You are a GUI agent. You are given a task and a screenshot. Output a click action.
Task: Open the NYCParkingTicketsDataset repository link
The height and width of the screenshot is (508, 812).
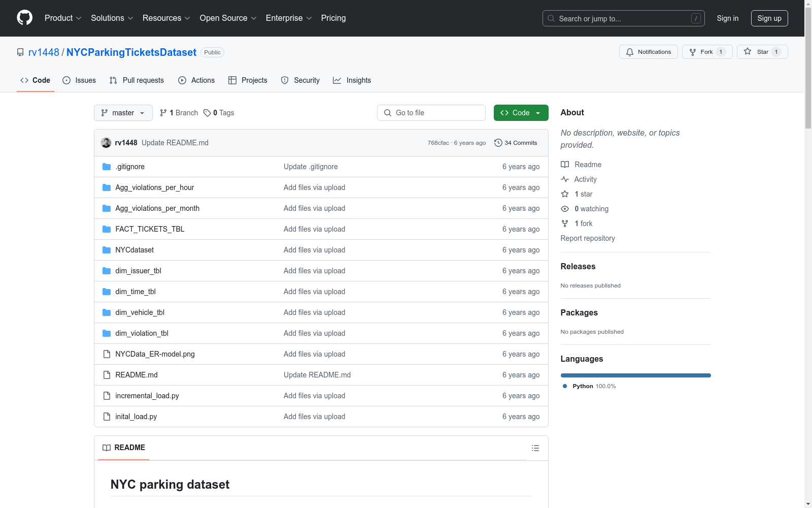tap(131, 52)
